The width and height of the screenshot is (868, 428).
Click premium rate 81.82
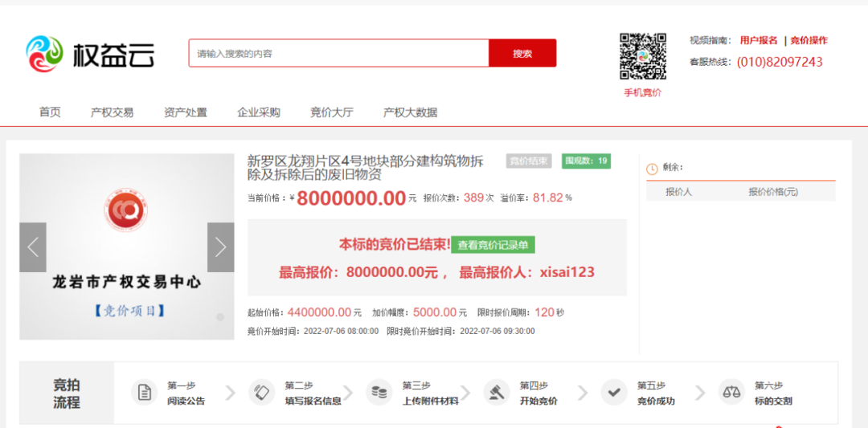click(548, 198)
